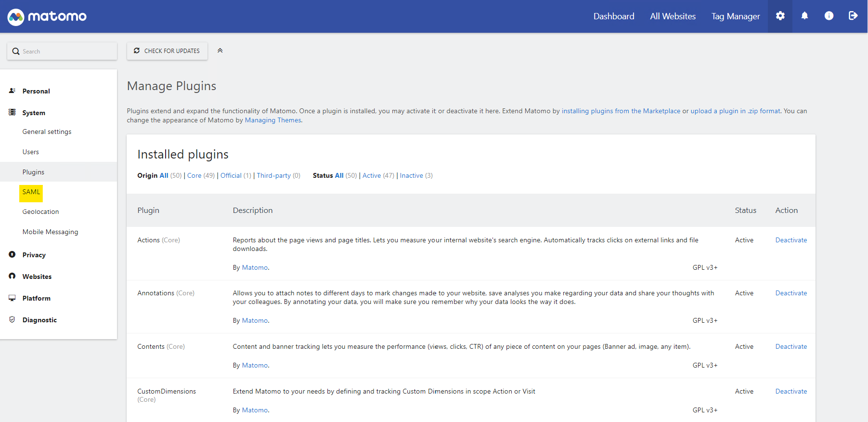Filter Origin by Official plugins
This screenshot has width=868, height=422.
231,175
